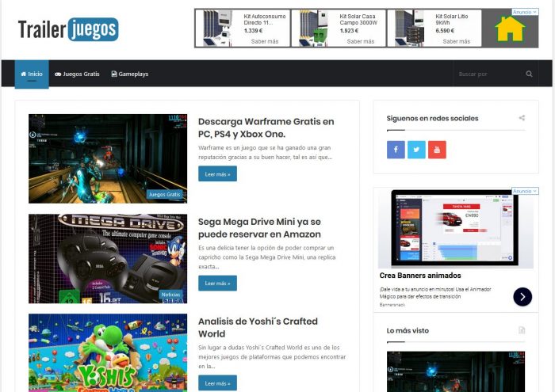The height and width of the screenshot is (392, 555).
Task: Click the search magnifier icon
Action: pos(529,74)
